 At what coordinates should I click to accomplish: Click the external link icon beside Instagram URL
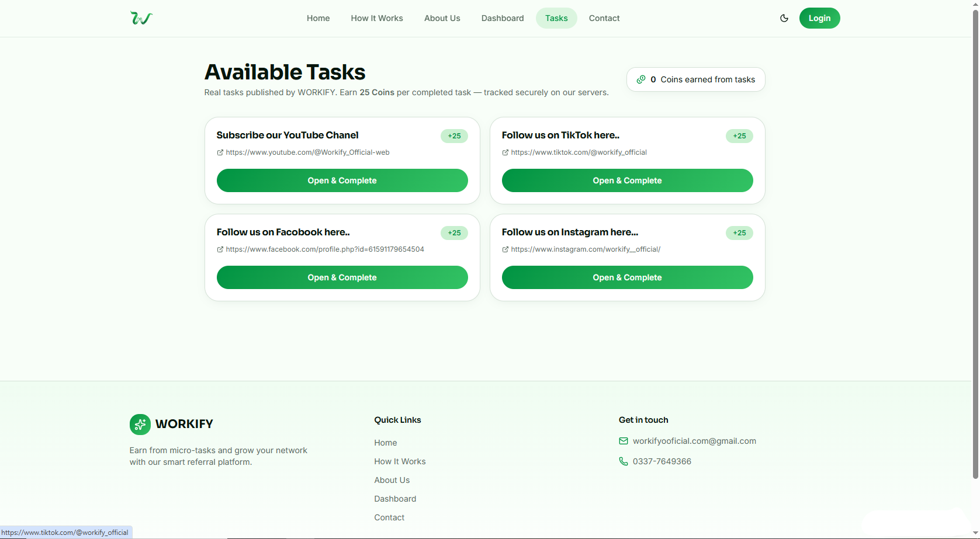coord(505,249)
